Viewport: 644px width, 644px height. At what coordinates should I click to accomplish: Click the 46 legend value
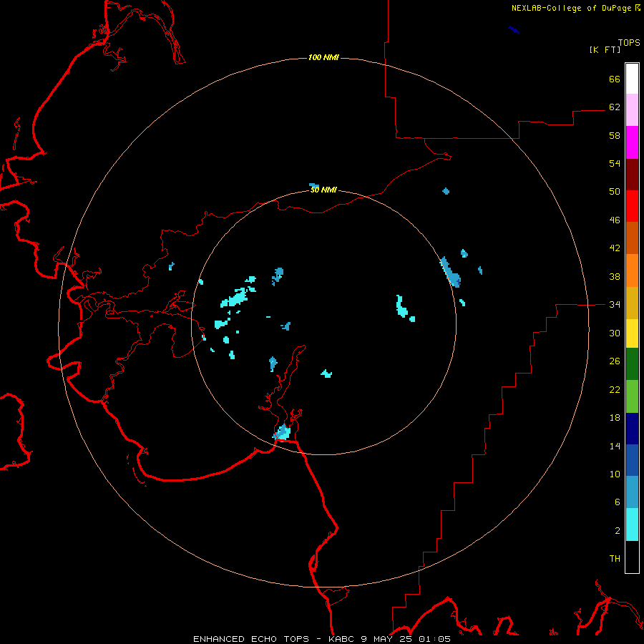click(x=615, y=220)
